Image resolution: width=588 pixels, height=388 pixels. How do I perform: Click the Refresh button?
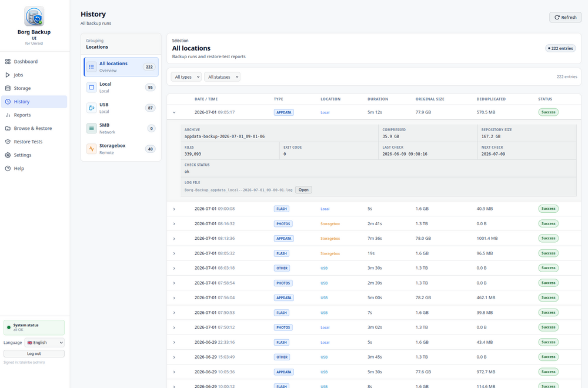point(565,17)
